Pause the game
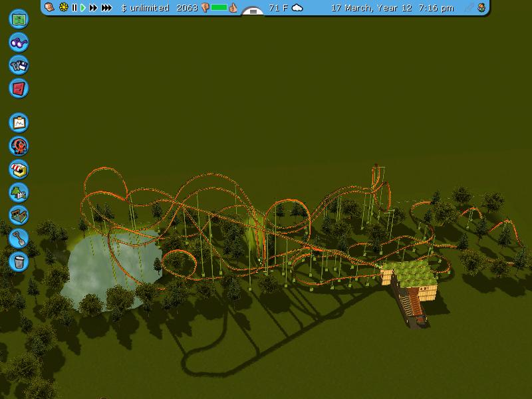Screen dimensions: 532x399 [x=74, y=7]
